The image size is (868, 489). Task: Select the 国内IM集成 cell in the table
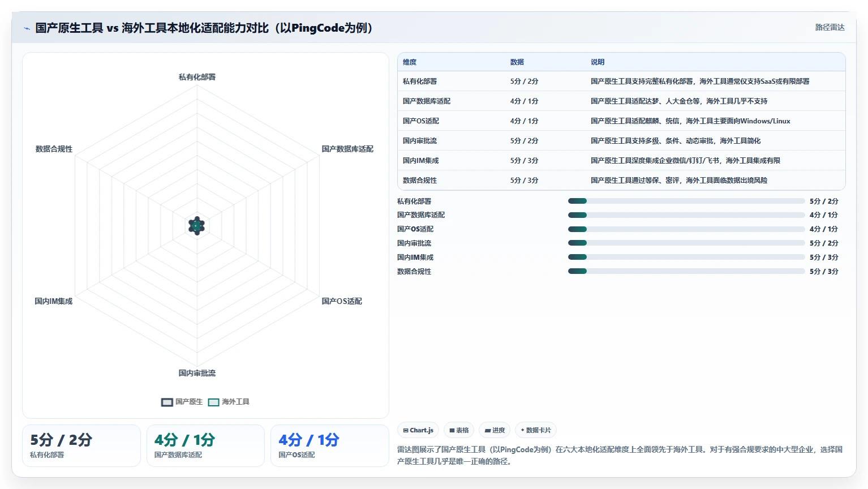click(421, 161)
